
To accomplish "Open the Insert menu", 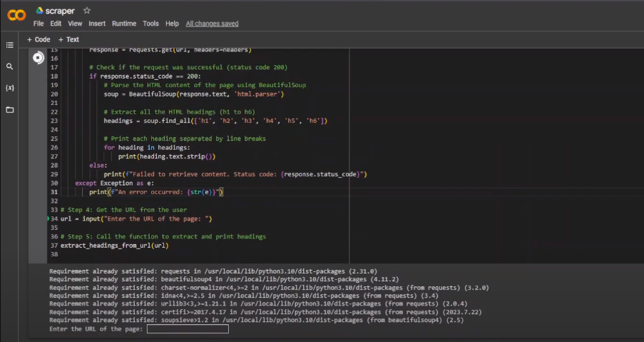I will click(97, 24).
